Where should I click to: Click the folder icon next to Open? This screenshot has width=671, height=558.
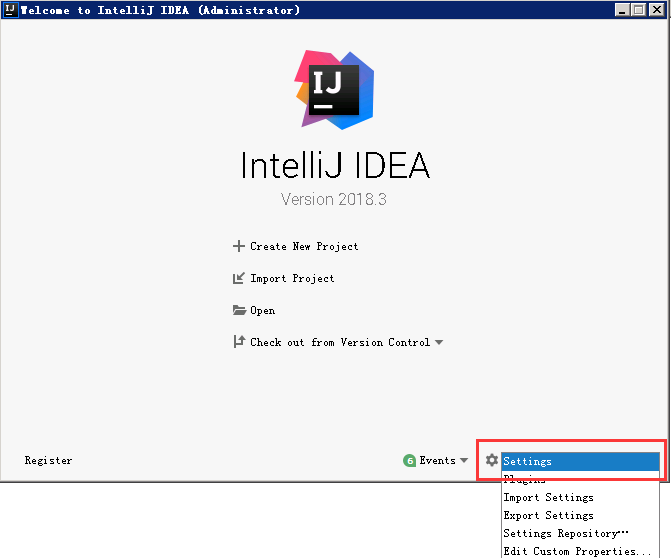click(x=239, y=310)
